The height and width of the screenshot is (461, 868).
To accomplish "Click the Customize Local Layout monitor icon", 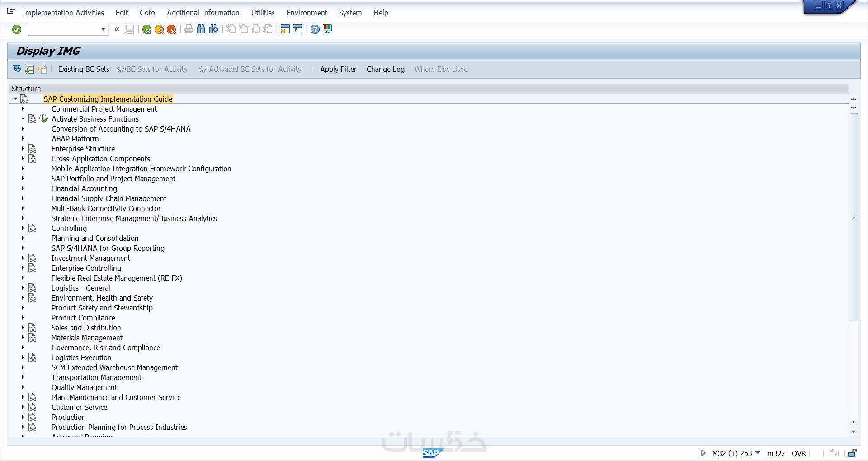I will (327, 29).
